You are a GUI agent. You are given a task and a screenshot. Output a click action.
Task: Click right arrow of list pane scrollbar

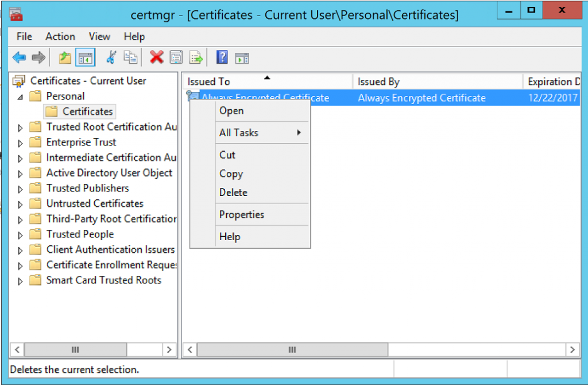572,350
